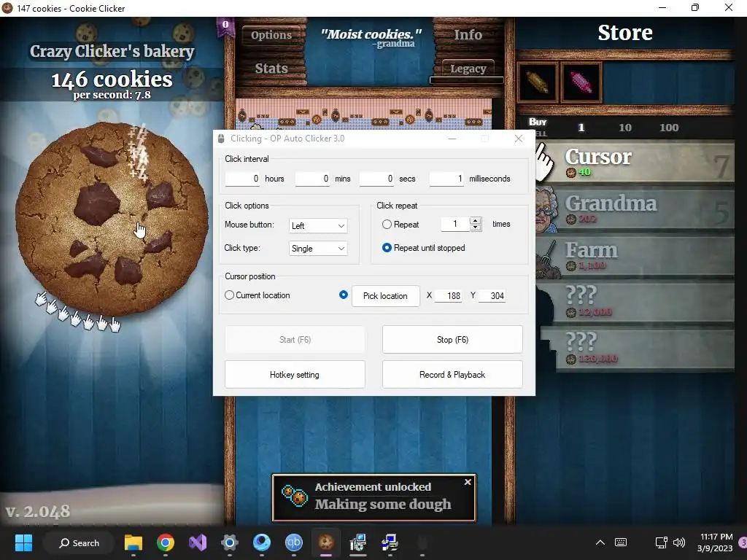The width and height of the screenshot is (747, 560).
Task: Click the taskbar Search box
Action: pyautogui.click(x=79, y=542)
